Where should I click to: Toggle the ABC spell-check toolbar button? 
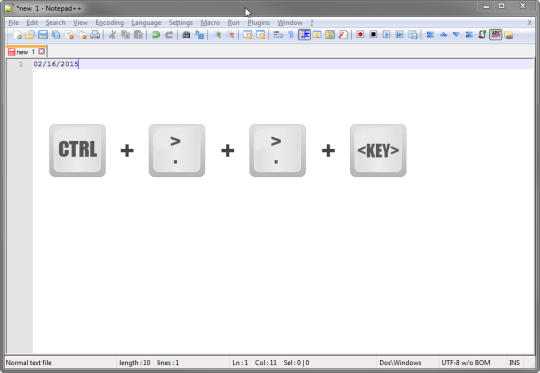[x=496, y=35]
